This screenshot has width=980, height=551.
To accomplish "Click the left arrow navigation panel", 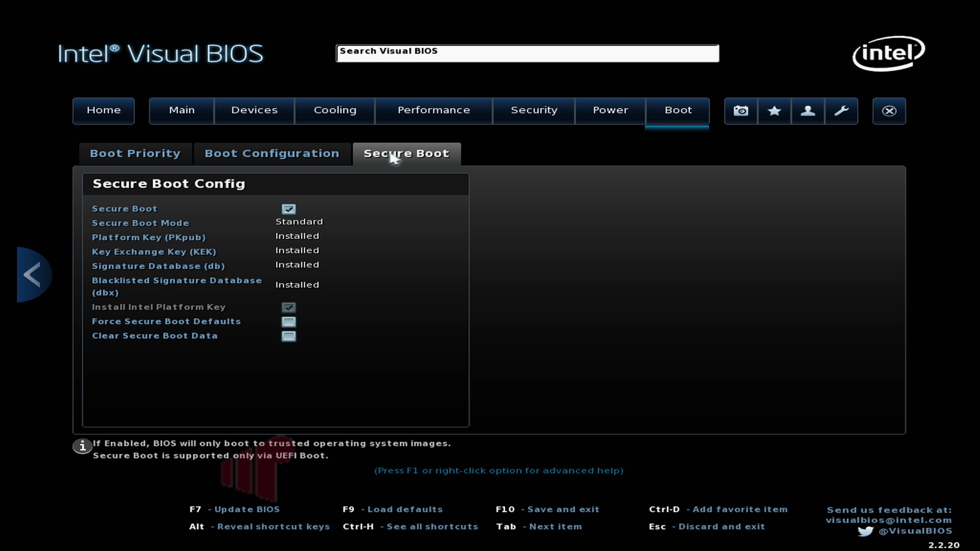I will tap(34, 274).
